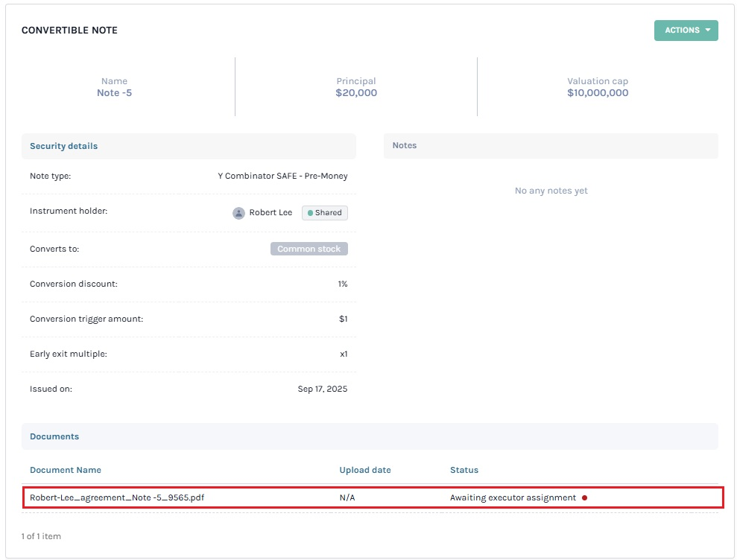Viewport: 737px width, 560px height.
Task: Click the red status dot beside Awaiting executor assignment
Action: 584,497
